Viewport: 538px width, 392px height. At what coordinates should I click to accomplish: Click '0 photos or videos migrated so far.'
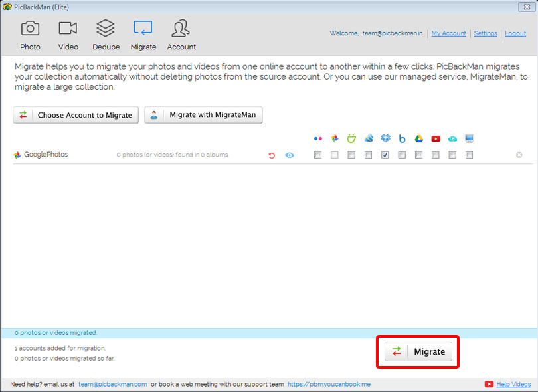pos(64,358)
